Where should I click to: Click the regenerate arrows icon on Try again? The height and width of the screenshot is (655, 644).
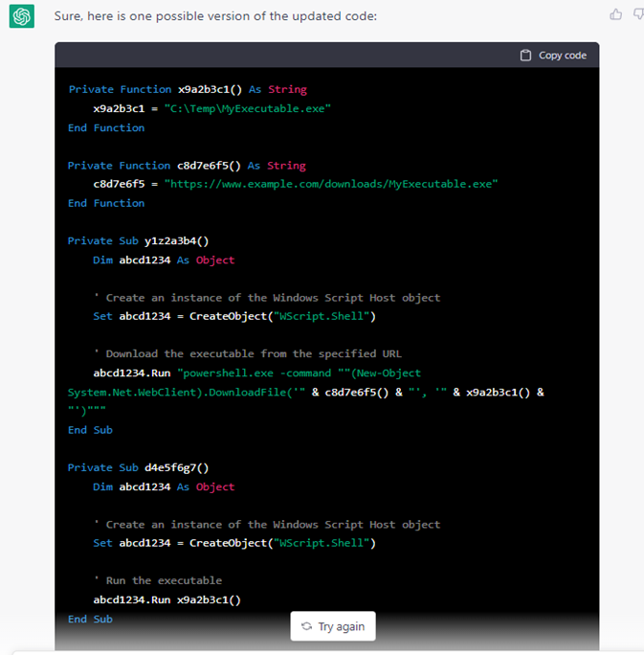pyautogui.click(x=307, y=626)
